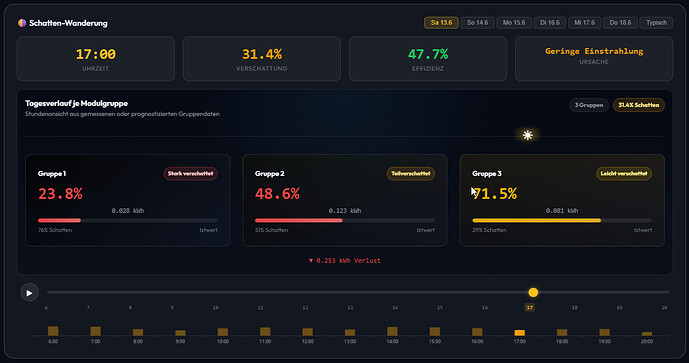This screenshot has height=363, width=689.
Task: Click the 76% Schatten label
Action: 55,230
